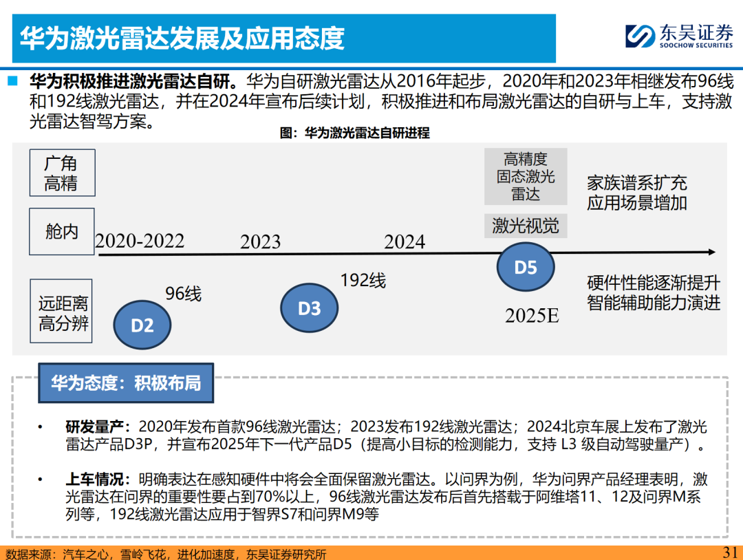
Task: Click the bold heading 华为积极推进激光雷达自研
Action: click(x=133, y=81)
